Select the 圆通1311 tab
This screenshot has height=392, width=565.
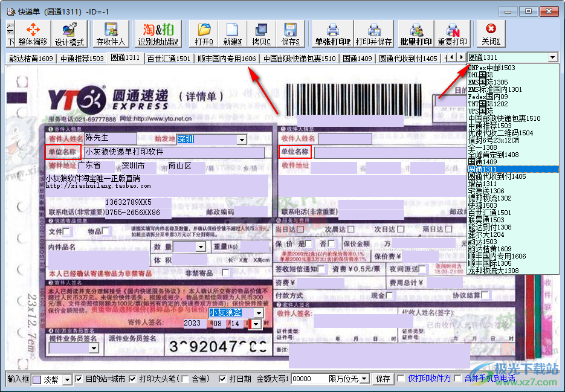coord(126,57)
